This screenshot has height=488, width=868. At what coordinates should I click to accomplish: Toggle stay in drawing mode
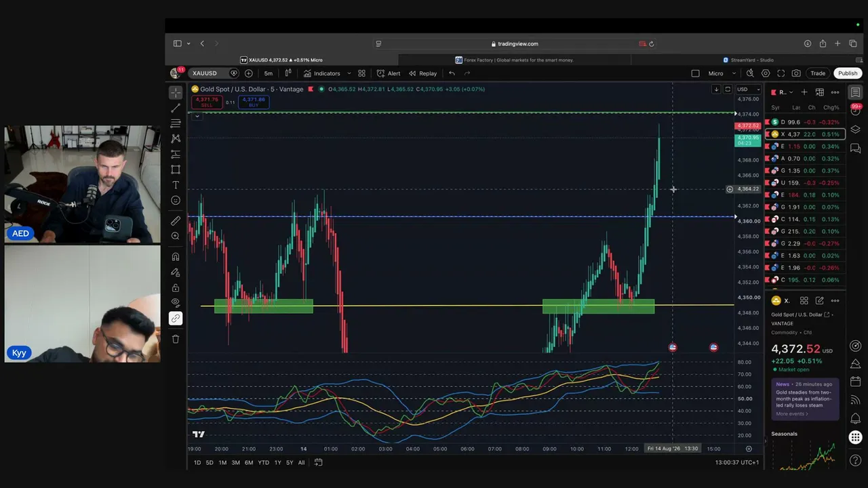176,272
